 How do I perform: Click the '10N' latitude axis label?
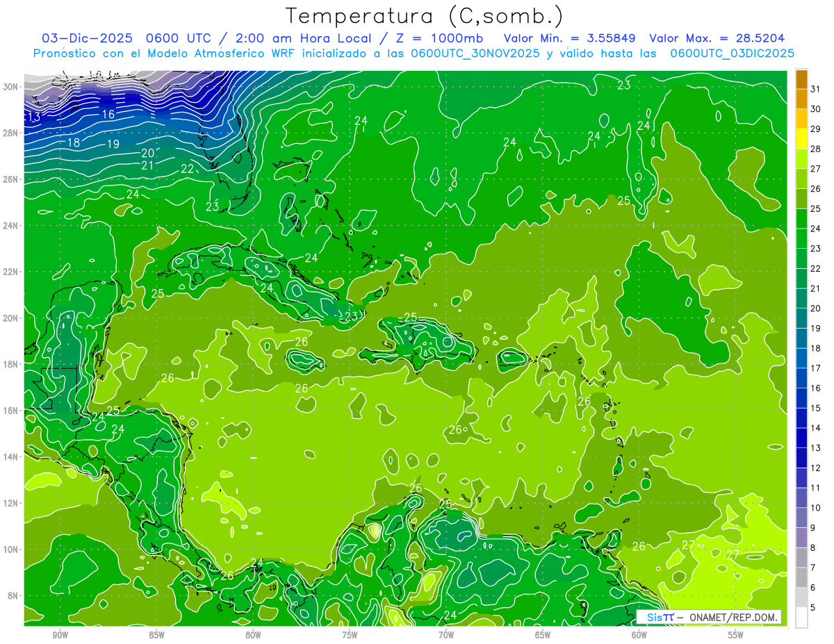coord(12,550)
